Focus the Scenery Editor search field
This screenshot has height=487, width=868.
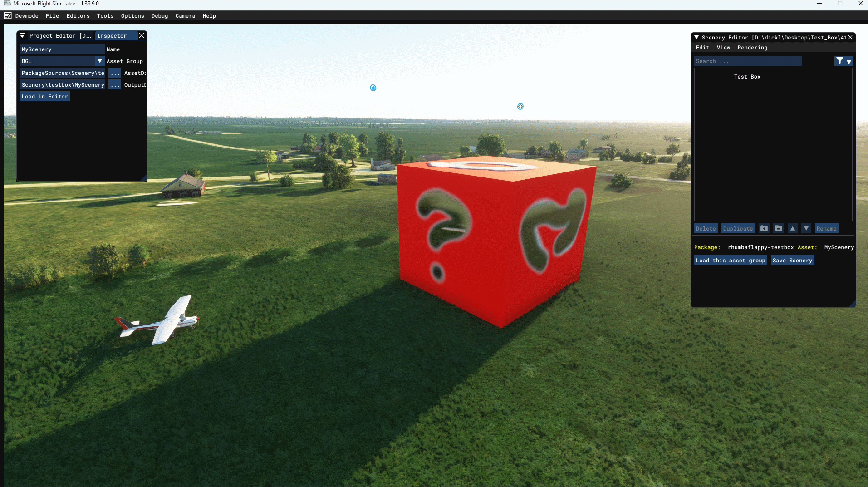748,61
